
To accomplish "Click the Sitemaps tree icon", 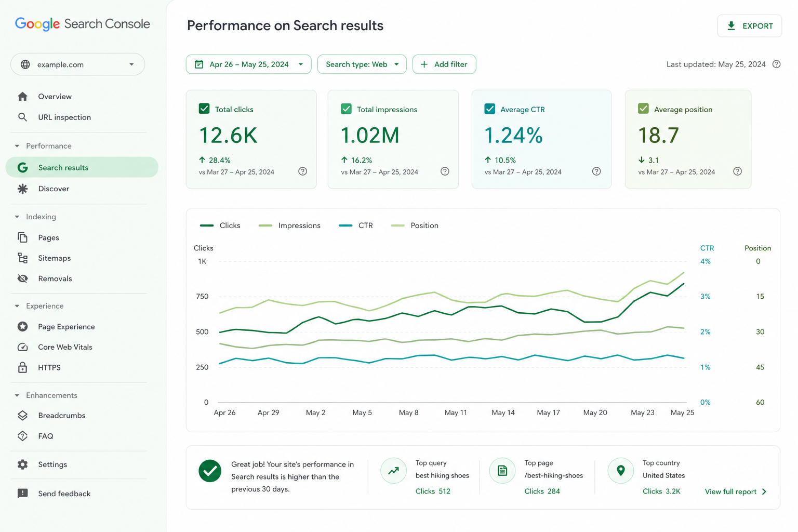I will pyautogui.click(x=22, y=258).
